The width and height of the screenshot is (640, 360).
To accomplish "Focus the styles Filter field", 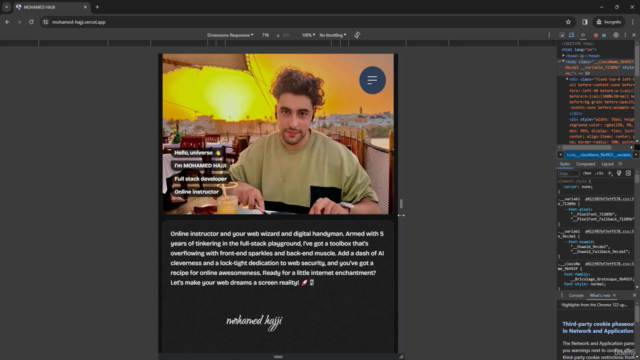I will 568,173.
